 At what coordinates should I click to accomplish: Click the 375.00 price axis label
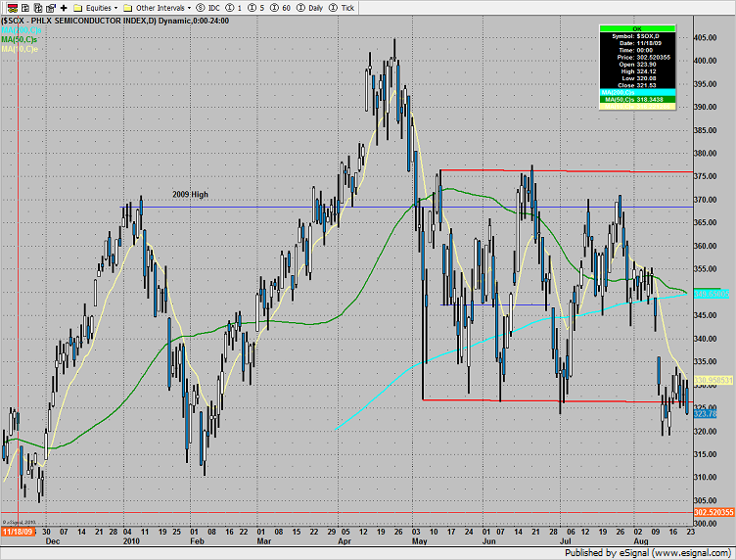pyautogui.click(x=706, y=176)
